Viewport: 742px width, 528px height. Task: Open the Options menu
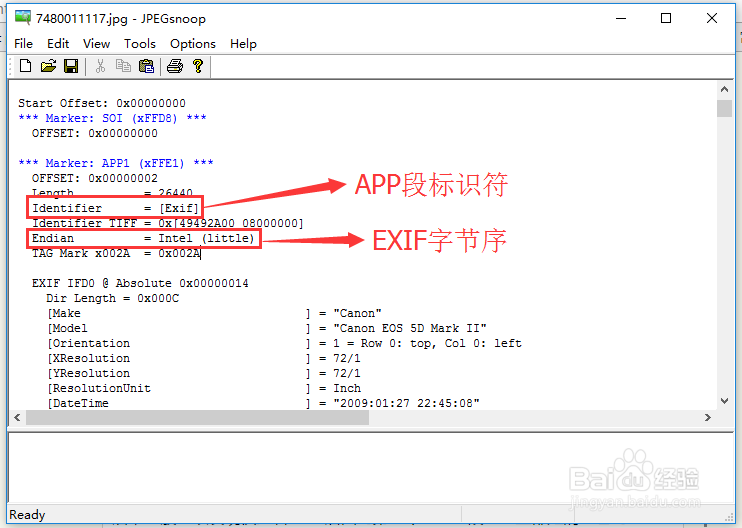pyautogui.click(x=193, y=44)
